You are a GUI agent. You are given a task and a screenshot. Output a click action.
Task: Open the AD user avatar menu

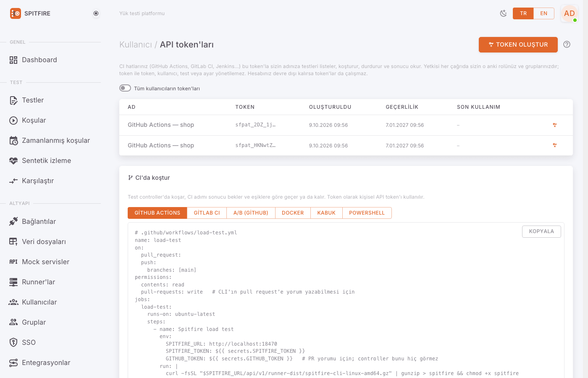click(570, 13)
